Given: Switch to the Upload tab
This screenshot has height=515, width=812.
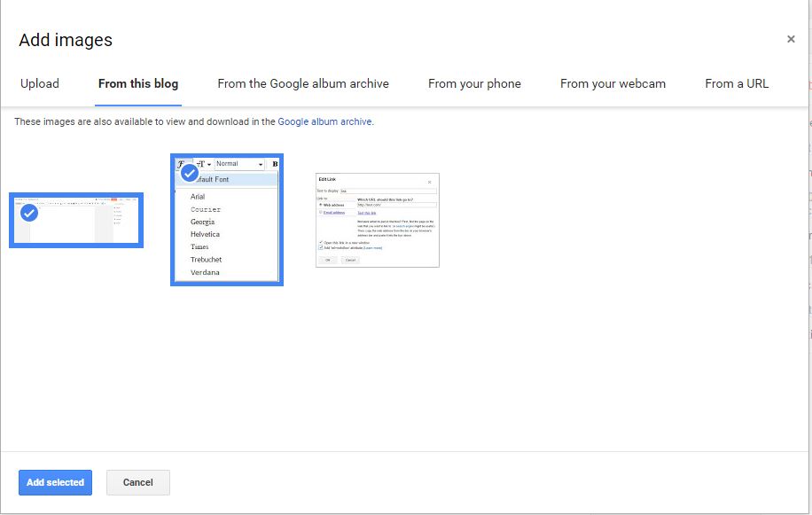Looking at the screenshot, I should (x=39, y=83).
